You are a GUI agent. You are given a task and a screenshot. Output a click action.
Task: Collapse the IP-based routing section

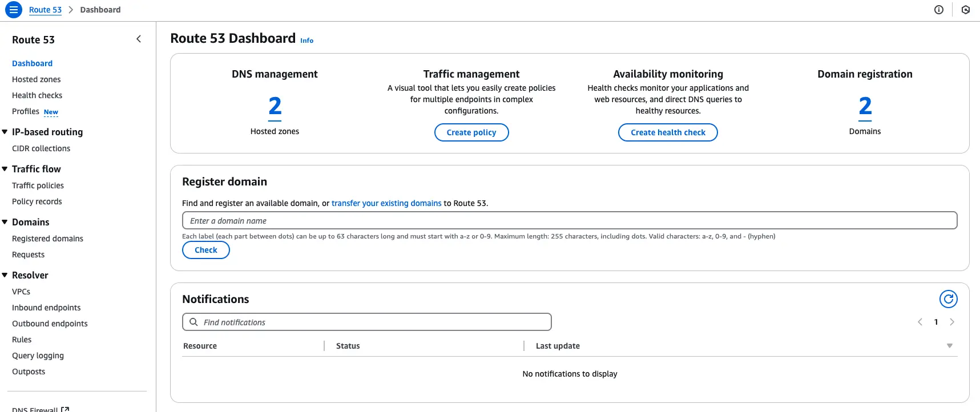(x=5, y=132)
